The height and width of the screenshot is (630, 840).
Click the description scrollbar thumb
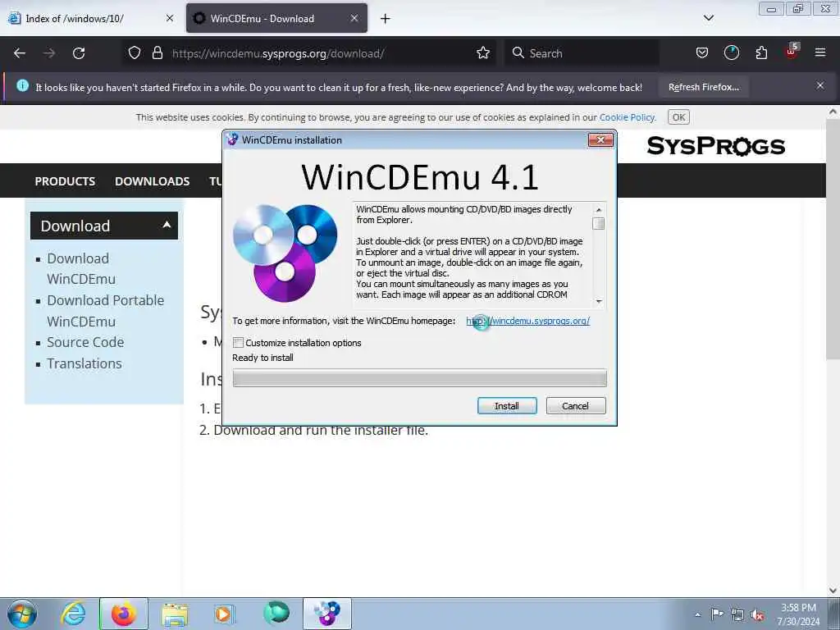tap(599, 223)
